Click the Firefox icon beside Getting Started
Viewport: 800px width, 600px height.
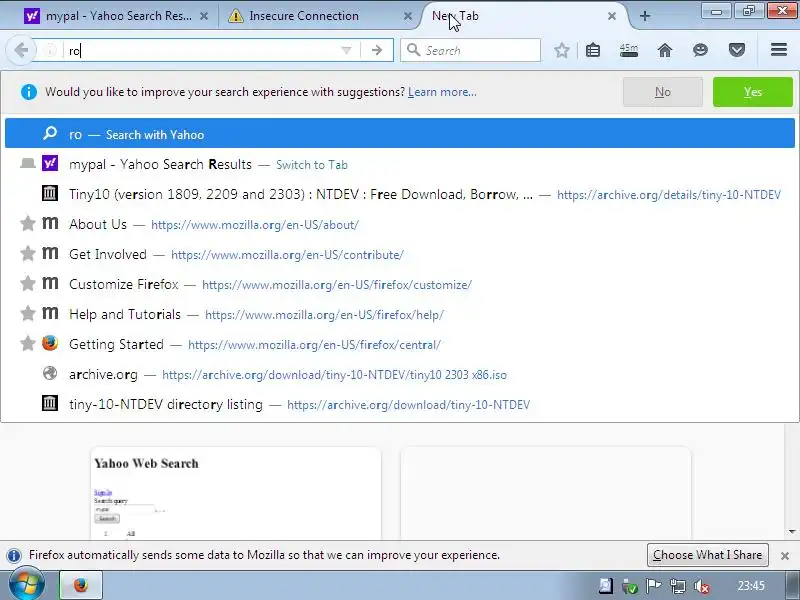[49, 343]
